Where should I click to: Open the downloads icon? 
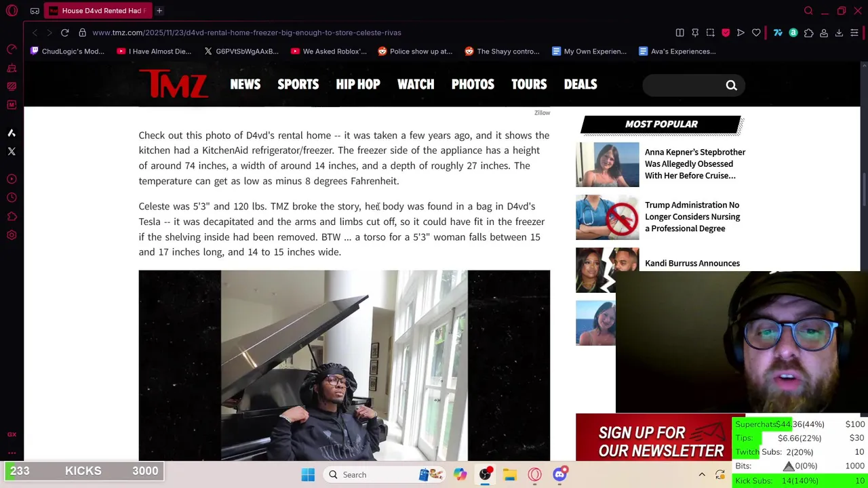click(839, 33)
